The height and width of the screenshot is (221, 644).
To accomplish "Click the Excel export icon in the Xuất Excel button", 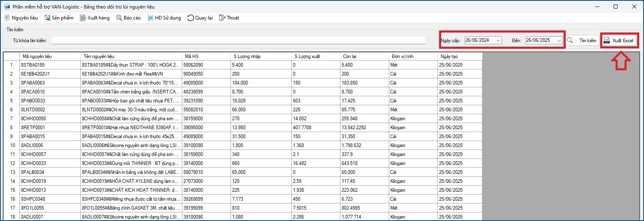I will [607, 40].
